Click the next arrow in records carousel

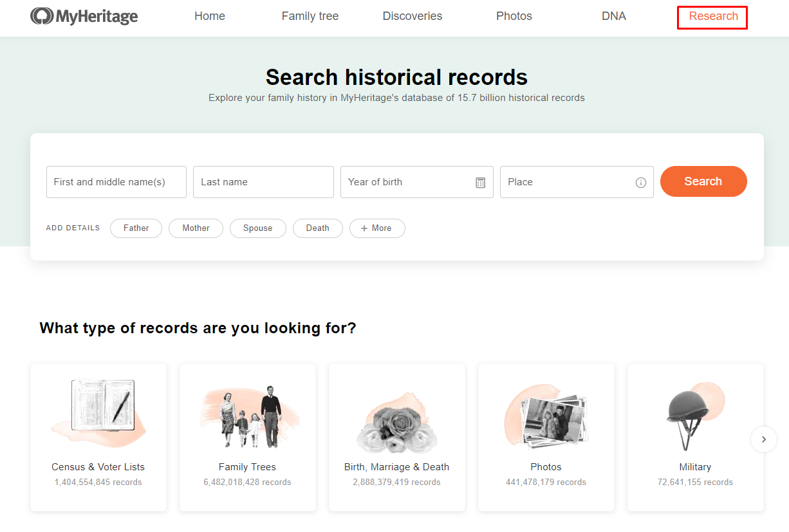click(x=764, y=439)
